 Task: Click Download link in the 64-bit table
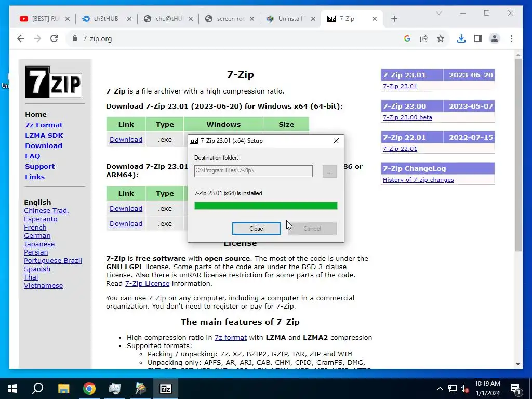tap(126, 139)
